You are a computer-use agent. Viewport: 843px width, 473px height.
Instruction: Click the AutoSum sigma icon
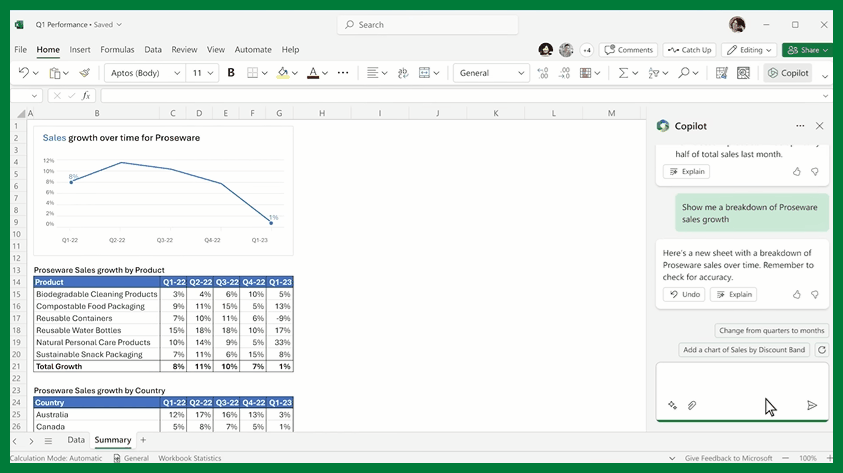pos(623,73)
